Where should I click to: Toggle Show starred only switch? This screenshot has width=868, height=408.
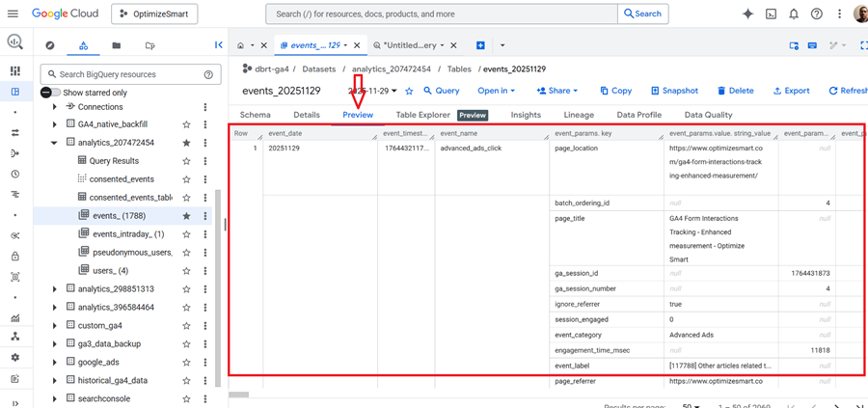[x=50, y=93]
